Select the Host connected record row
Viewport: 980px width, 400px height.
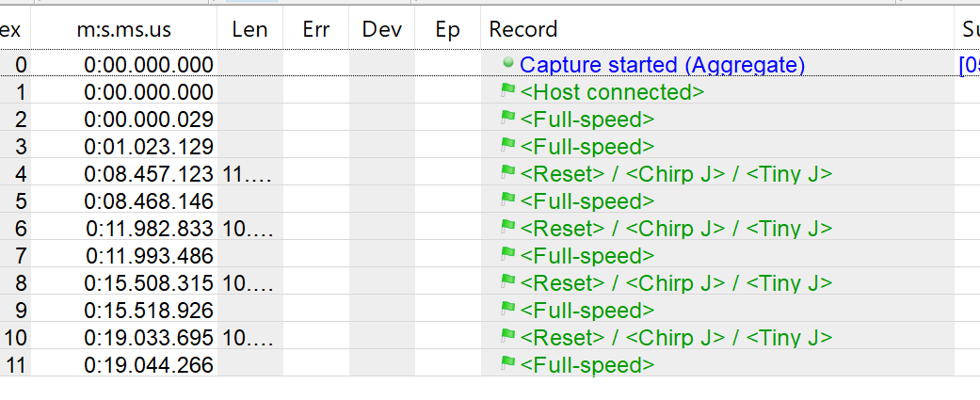coord(612,92)
